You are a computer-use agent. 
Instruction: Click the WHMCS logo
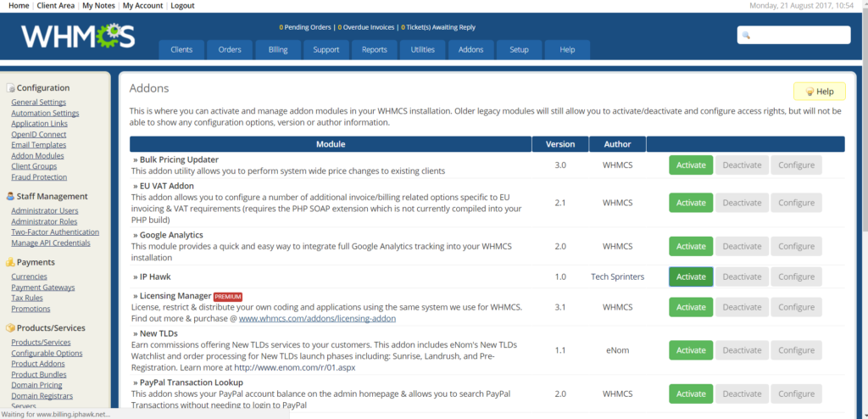[x=78, y=36]
